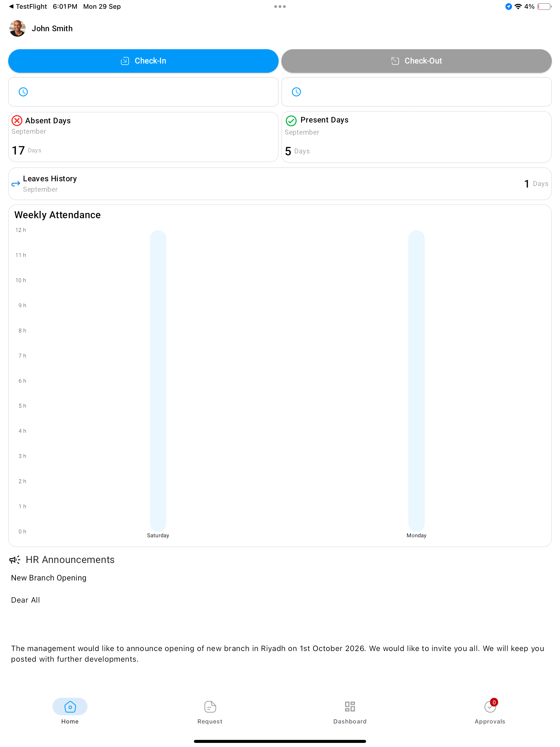Tap the green Present Days checkmark icon
Viewport: 560px width, 747px height.
[x=291, y=121]
